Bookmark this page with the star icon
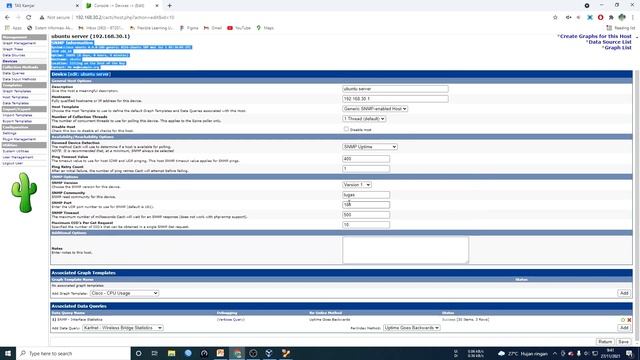Image resolution: width=640 pixels, height=360 pixels. [555, 18]
